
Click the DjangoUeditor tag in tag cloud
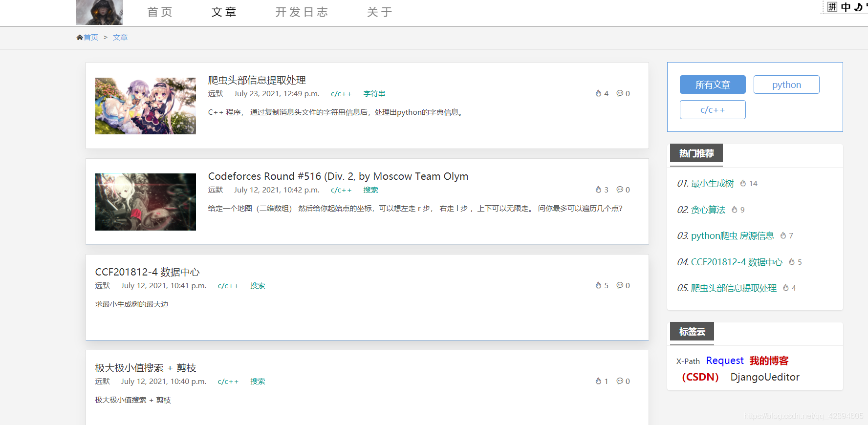point(765,377)
